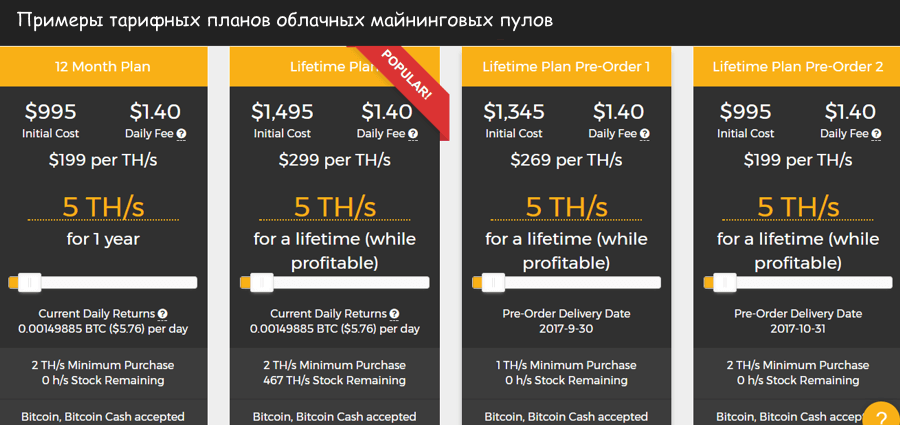
Task: Select the Lifetime Plan Pre-Order 1 header
Action: (566, 67)
